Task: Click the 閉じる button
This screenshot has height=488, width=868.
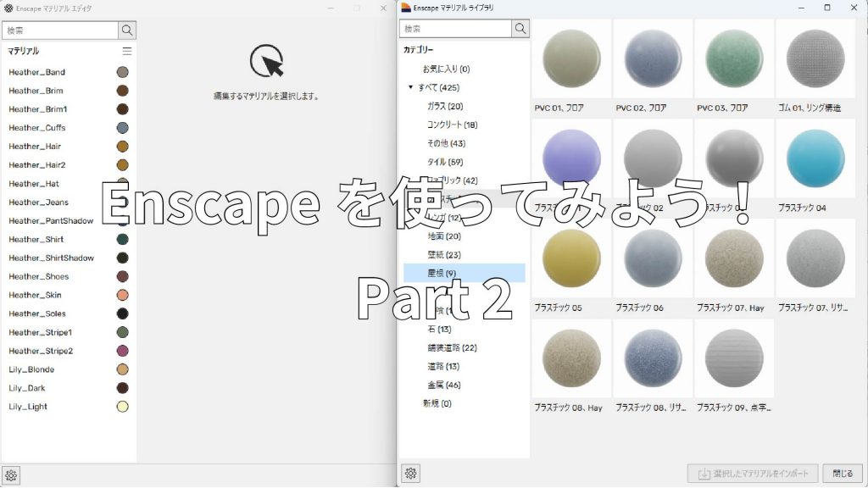Action: point(843,474)
